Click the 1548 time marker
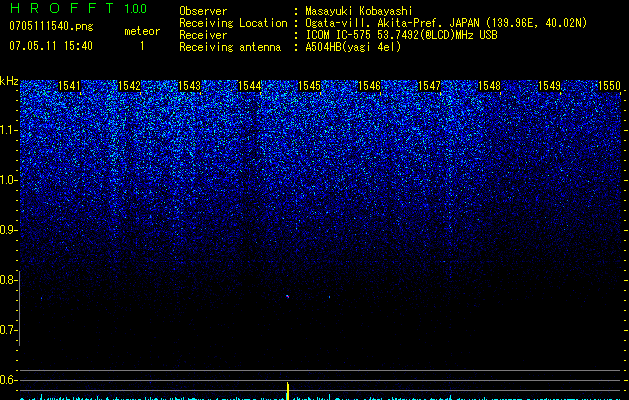629x400 pixels. point(489,86)
